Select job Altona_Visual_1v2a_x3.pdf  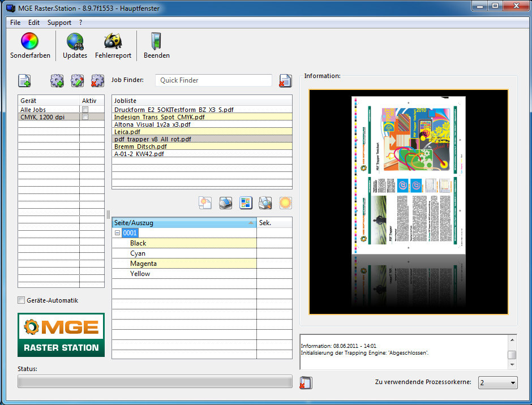click(x=202, y=124)
